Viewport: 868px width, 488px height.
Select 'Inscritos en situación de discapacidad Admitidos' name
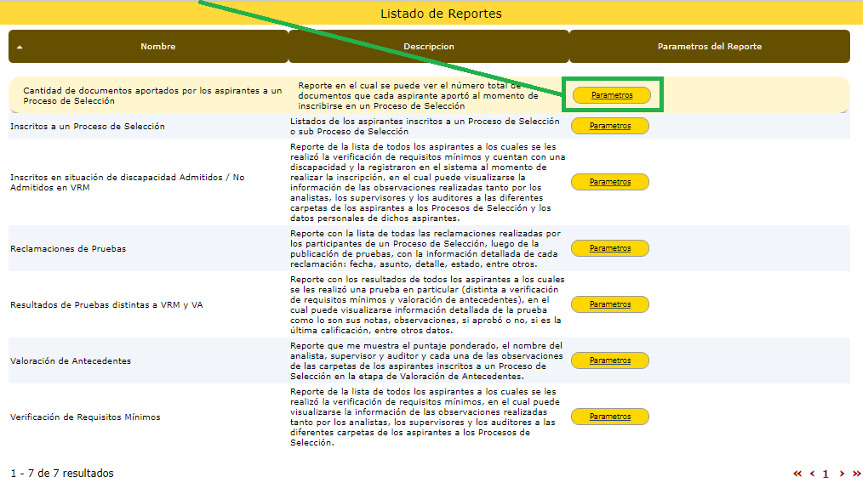coord(128,182)
